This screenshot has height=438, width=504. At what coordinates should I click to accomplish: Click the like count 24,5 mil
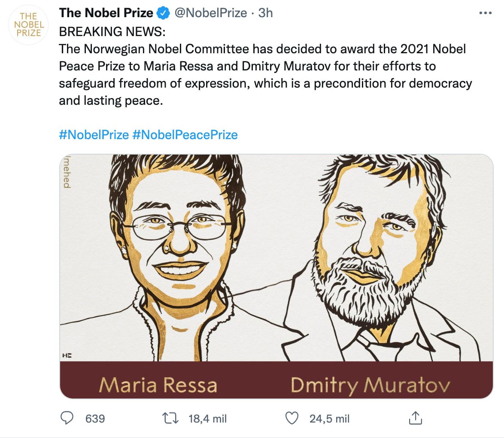(330, 418)
